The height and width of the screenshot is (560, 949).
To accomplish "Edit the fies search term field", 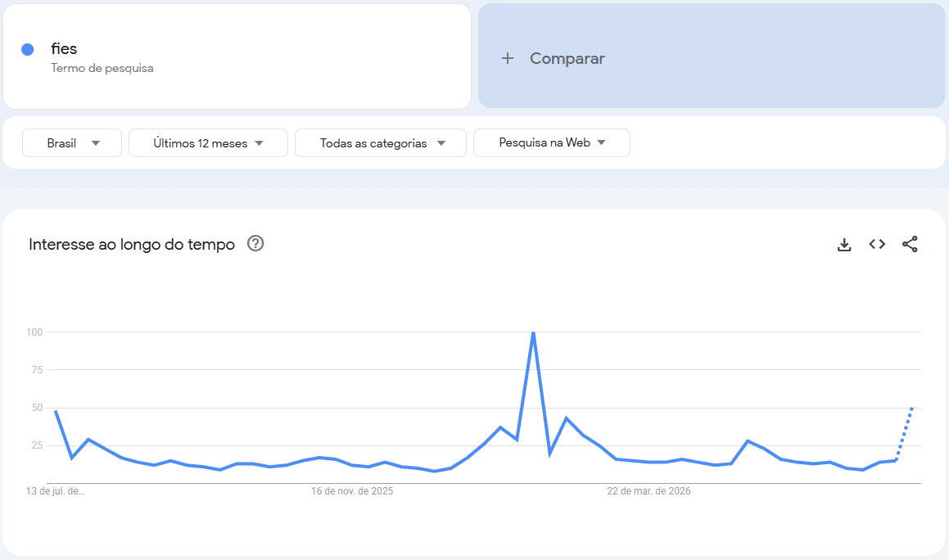I will [237, 56].
